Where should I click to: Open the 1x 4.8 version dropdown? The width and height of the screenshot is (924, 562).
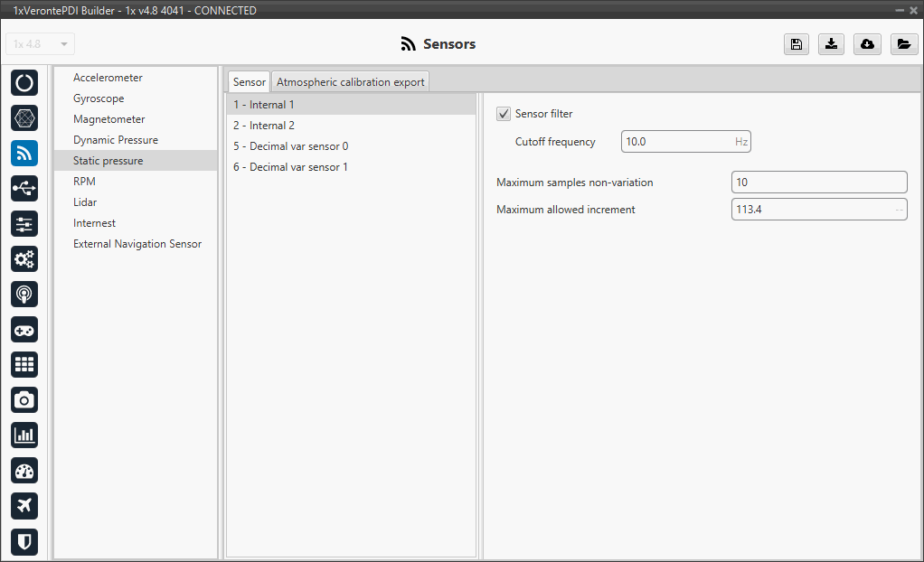41,44
